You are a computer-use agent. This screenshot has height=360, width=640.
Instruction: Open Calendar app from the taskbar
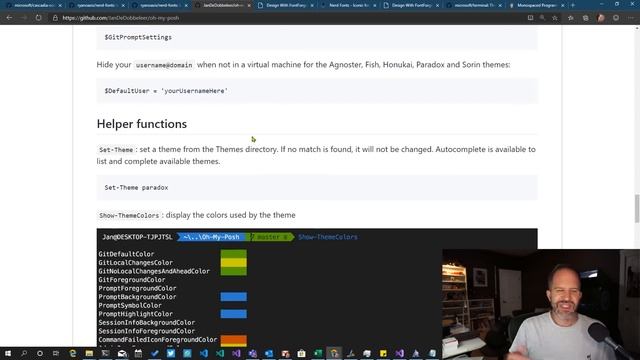tap(138, 353)
